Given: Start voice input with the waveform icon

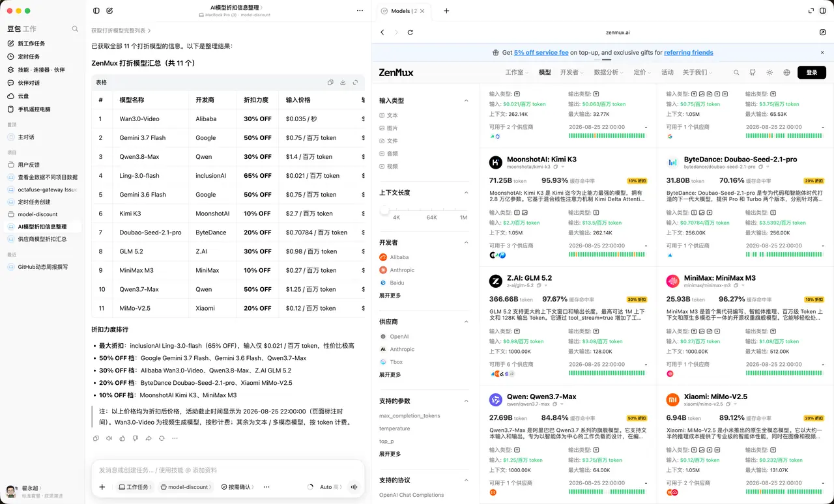Looking at the screenshot, I should (354, 487).
